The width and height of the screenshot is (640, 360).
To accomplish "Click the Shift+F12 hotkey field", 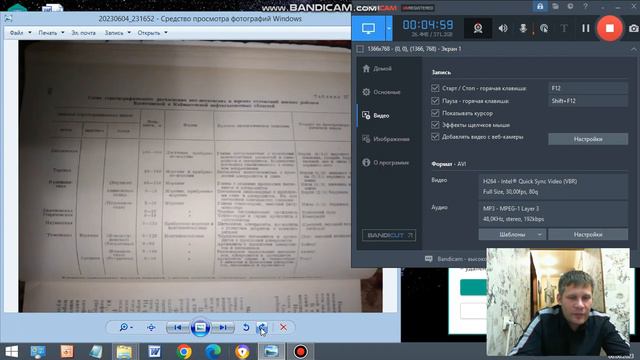I will tap(587, 101).
